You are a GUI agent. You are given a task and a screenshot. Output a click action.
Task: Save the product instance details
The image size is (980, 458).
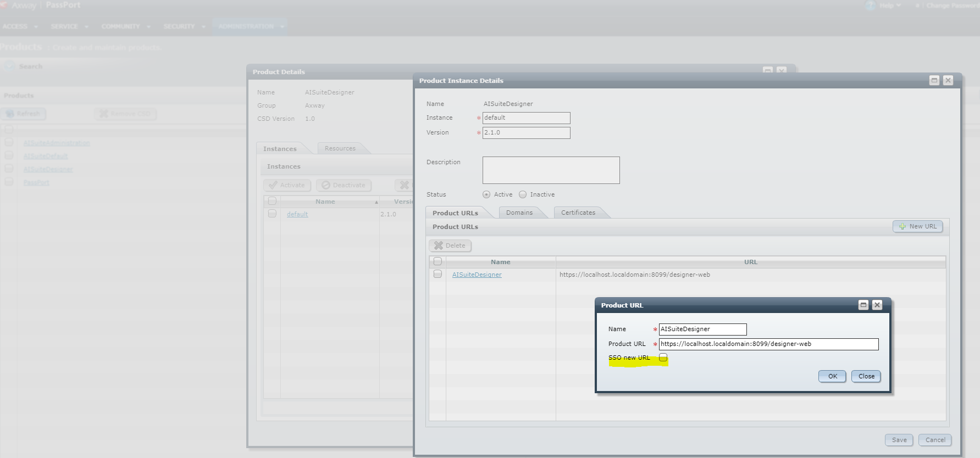(899, 440)
